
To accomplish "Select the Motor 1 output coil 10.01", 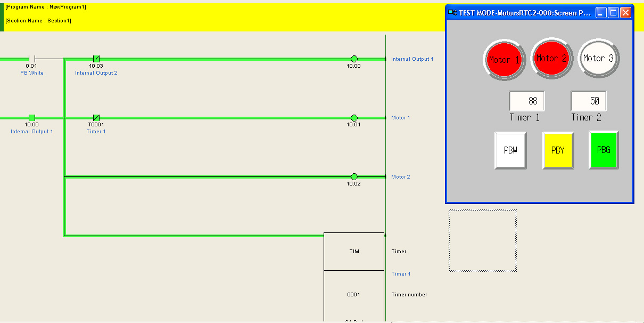I will [x=354, y=117].
